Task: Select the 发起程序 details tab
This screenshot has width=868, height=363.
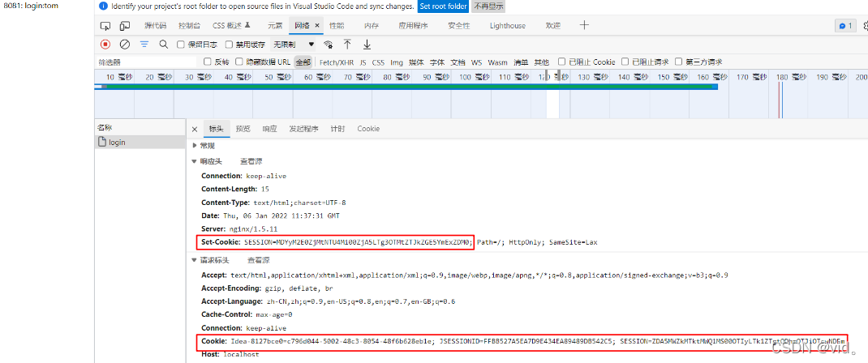Action: pyautogui.click(x=304, y=130)
